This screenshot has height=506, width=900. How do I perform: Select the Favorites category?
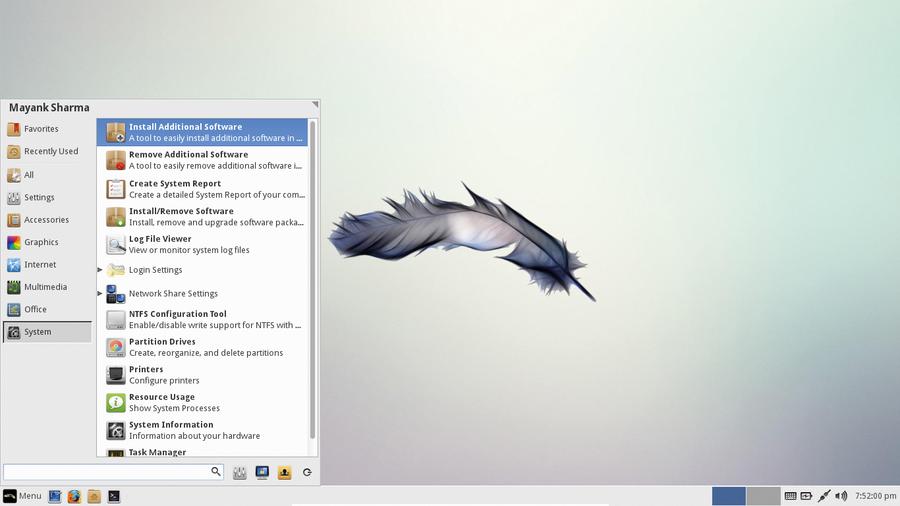click(x=47, y=129)
